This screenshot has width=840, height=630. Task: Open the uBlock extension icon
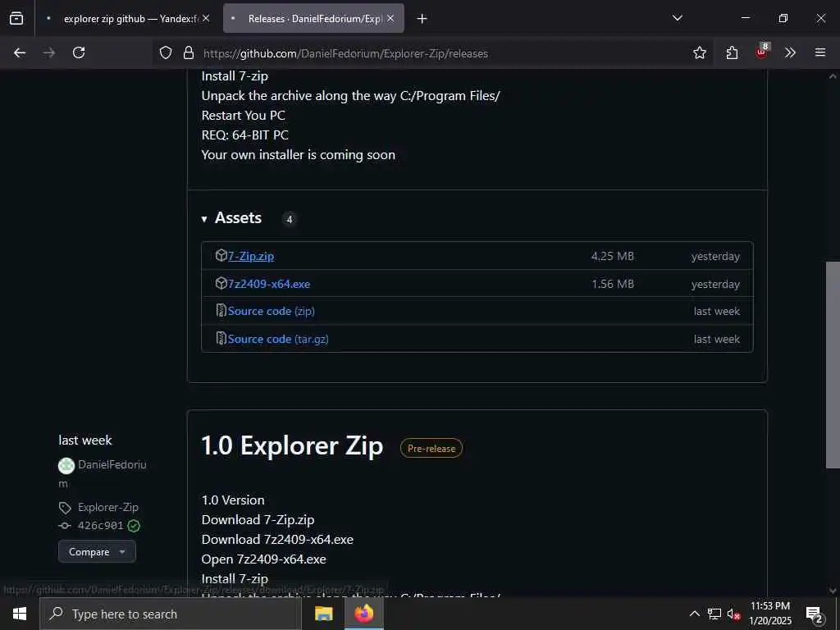(762, 52)
